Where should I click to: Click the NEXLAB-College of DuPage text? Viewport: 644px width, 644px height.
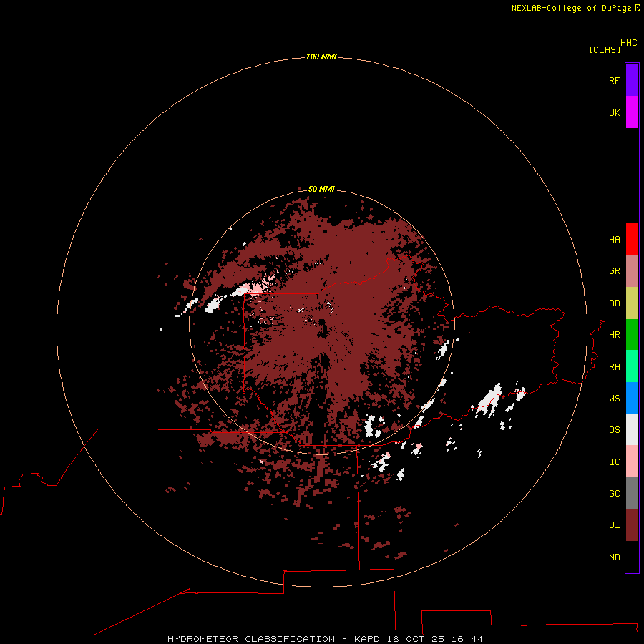pos(571,8)
